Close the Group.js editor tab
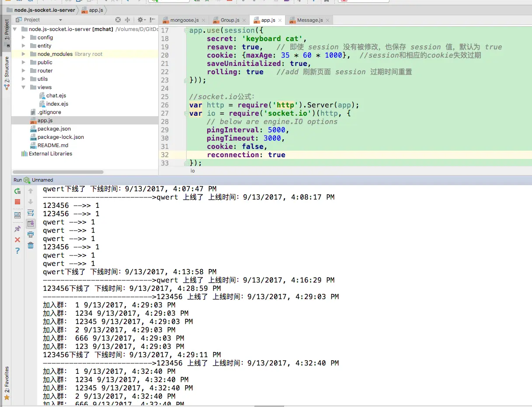Viewport: 532px width, 407px height. pos(244,21)
